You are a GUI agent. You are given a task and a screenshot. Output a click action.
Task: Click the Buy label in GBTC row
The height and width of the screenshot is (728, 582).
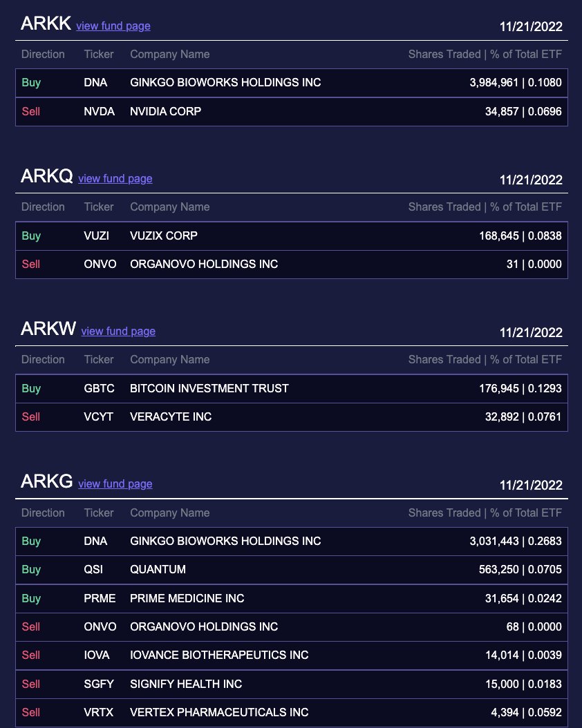(x=31, y=389)
